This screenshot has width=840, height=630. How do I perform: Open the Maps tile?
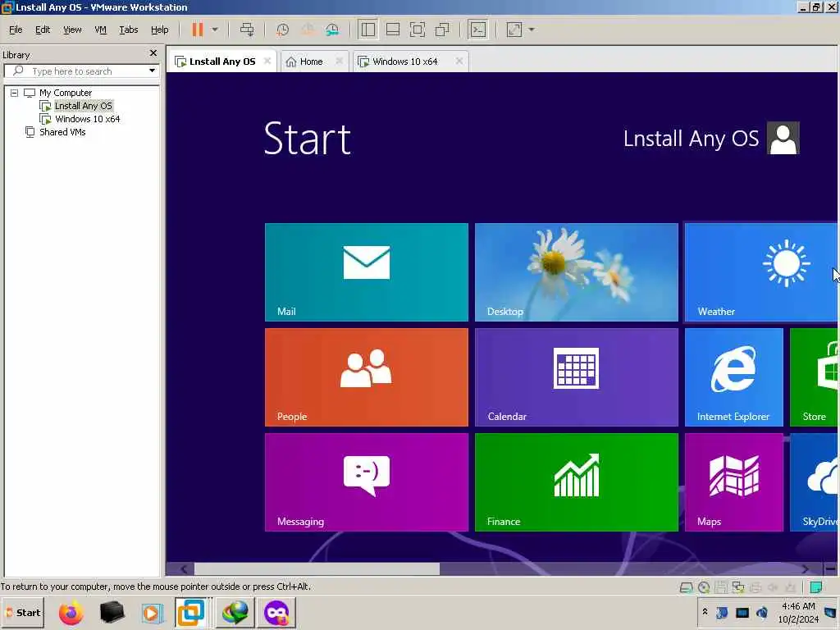(734, 482)
